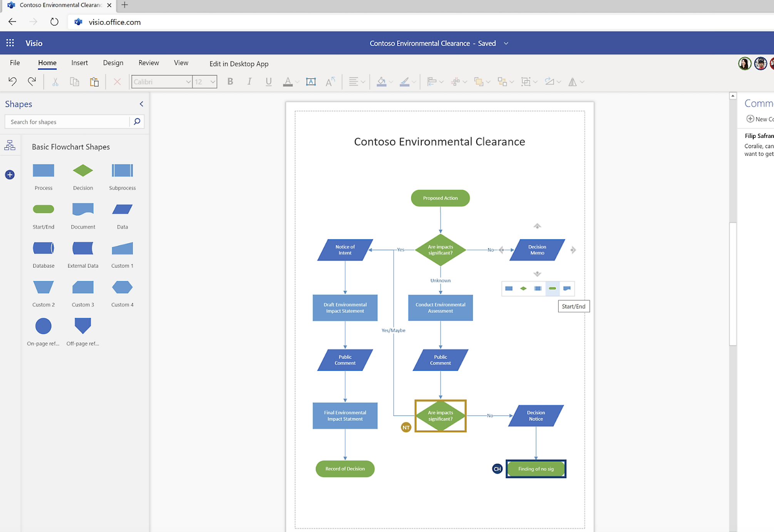This screenshot has width=774, height=532.
Task: Click the fill color bucket swatch
Action: coord(381,82)
